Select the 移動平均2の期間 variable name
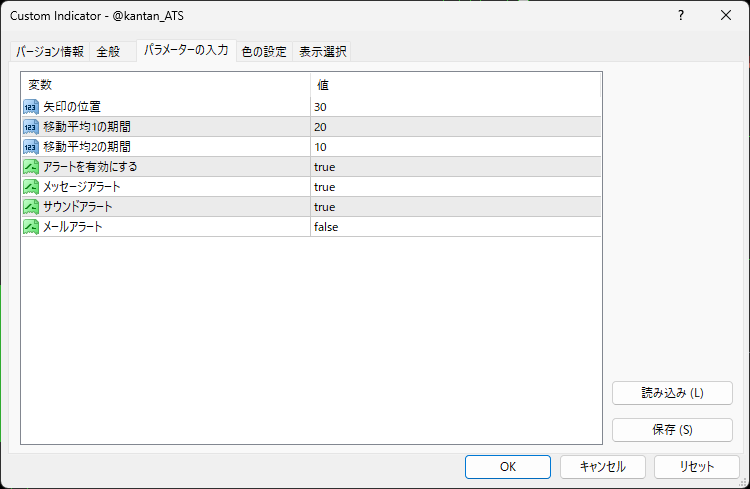 [x=87, y=147]
